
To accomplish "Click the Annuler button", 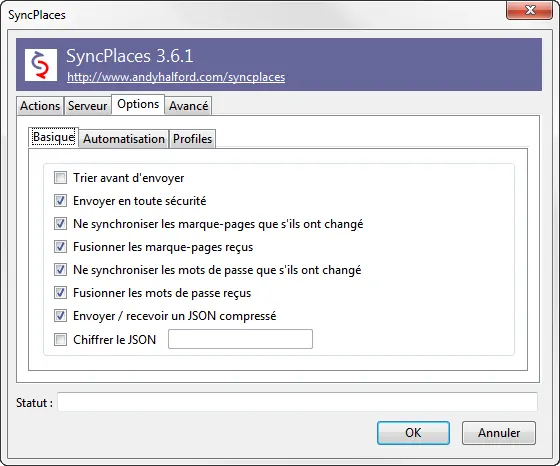I will [499, 433].
